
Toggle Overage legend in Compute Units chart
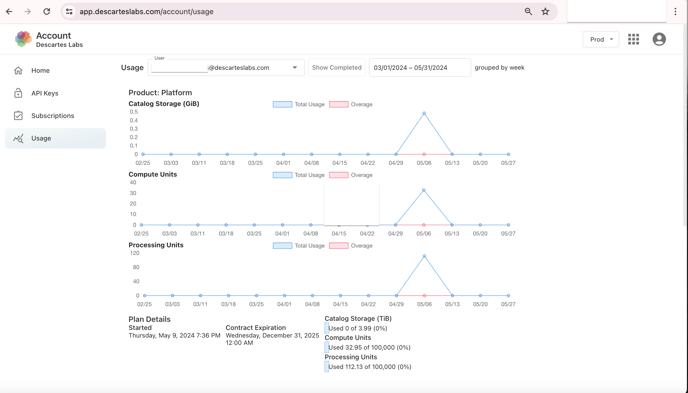click(x=351, y=175)
